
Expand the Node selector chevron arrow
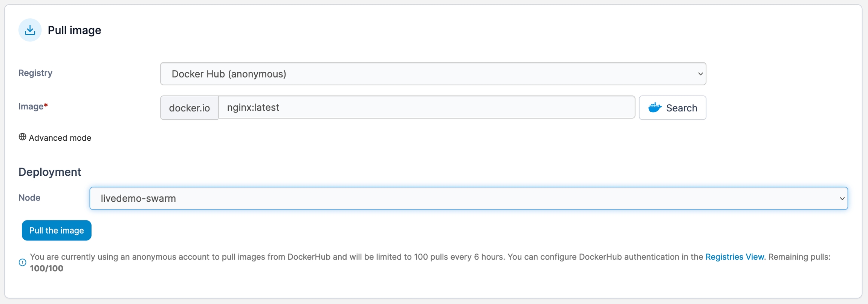pyautogui.click(x=842, y=198)
